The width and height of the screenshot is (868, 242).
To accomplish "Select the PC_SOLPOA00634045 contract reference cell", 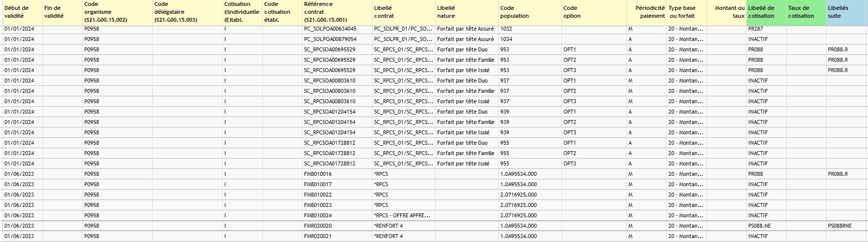I will point(337,29).
